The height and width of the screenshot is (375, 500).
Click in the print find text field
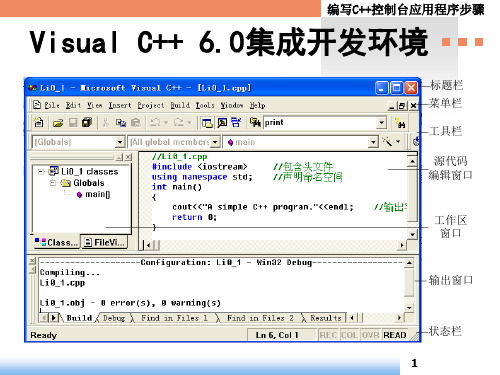(320, 123)
